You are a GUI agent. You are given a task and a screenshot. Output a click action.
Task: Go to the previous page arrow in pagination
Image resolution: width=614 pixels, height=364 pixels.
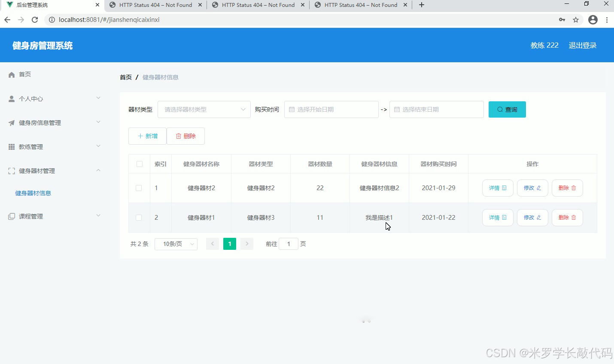point(213,244)
